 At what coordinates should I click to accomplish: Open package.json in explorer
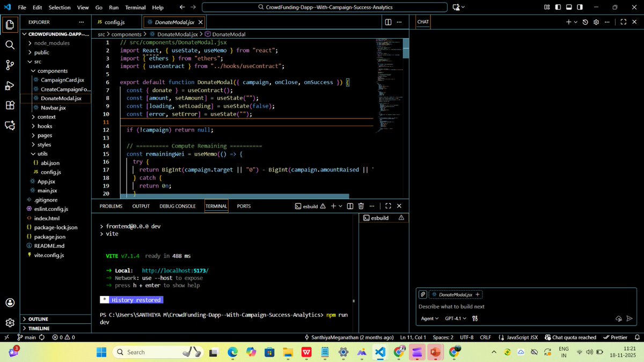pyautogui.click(x=49, y=237)
